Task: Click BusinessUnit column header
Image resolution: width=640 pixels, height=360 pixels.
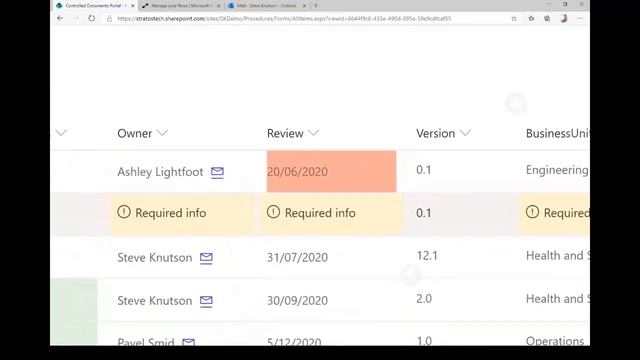Action: [558, 133]
